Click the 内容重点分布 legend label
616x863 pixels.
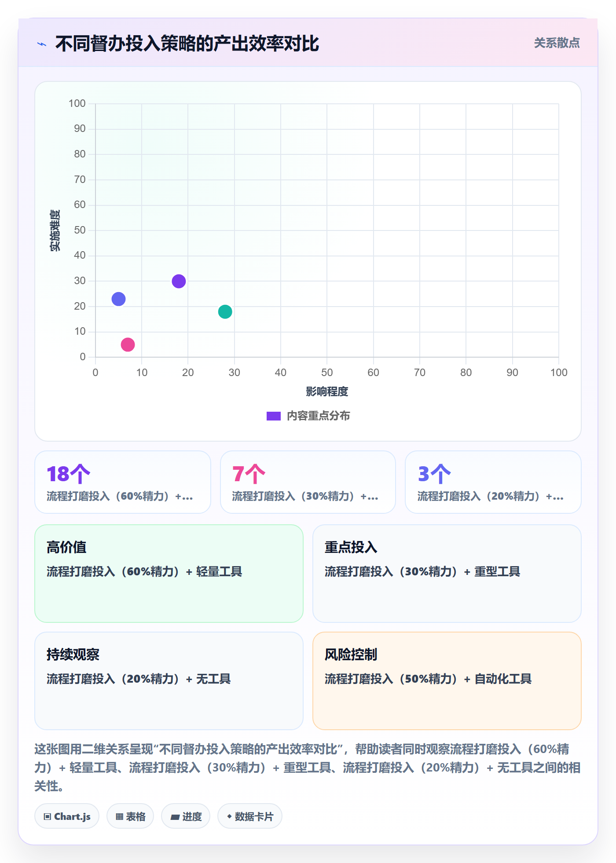[x=318, y=416]
